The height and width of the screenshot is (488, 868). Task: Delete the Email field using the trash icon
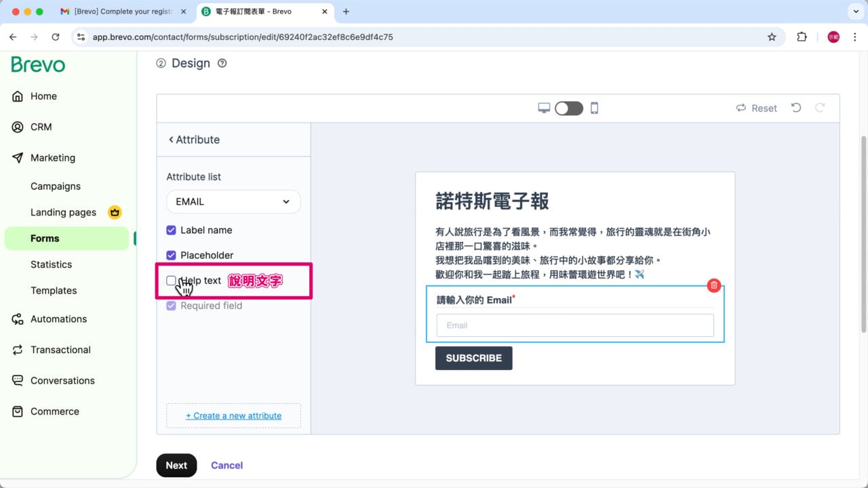(x=713, y=285)
